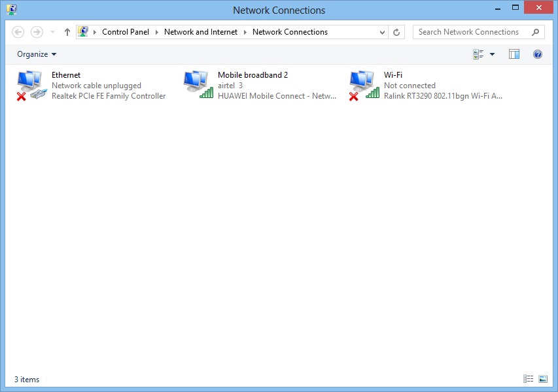Click the change view icon
The height and width of the screenshot is (392, 558).
480,54
